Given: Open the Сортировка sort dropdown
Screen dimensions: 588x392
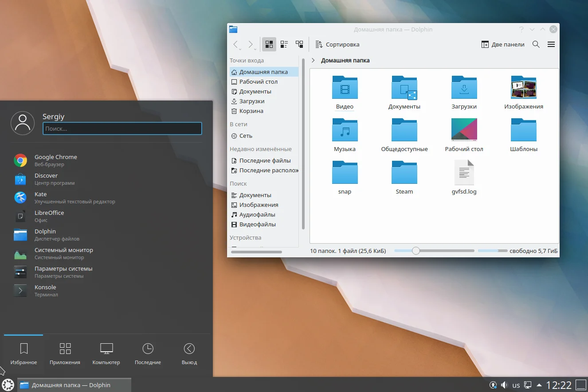Looking at the screenshot, I should click(337, 44).
